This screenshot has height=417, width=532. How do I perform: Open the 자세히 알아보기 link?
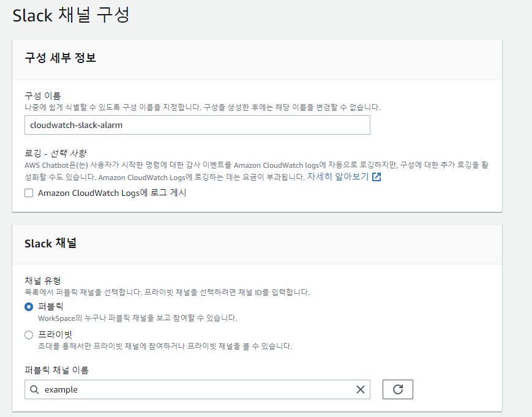pyautogui.click(x=337, y=177)
